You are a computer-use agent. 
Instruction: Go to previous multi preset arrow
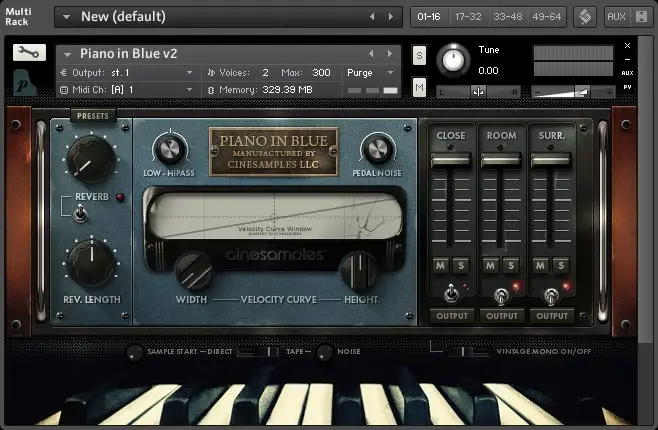pos(372,17)
